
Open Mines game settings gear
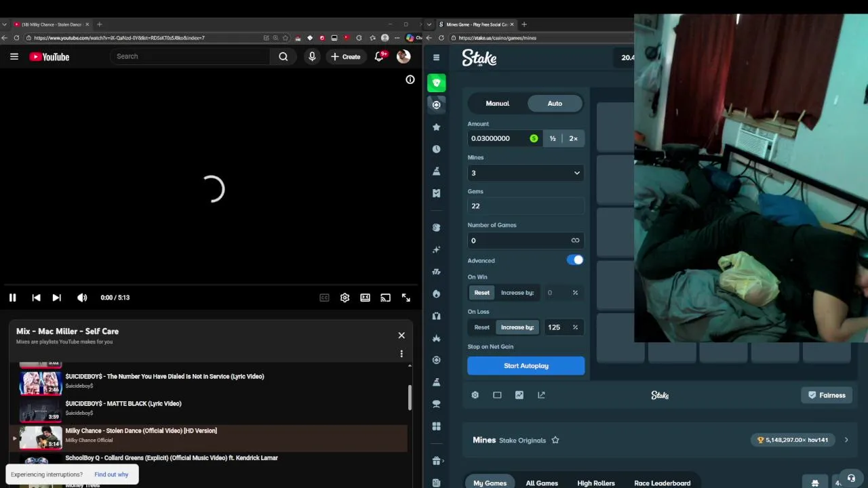click(x=475, y=395)
